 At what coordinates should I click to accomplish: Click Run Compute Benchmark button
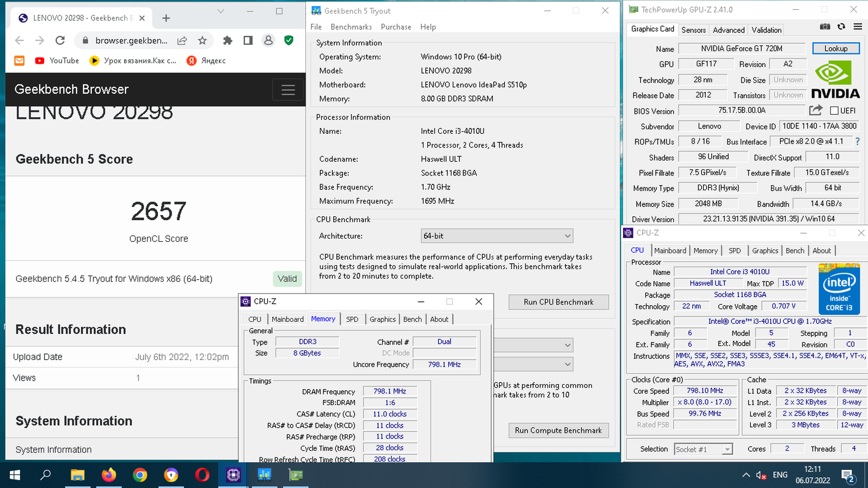tap(558, 431)
